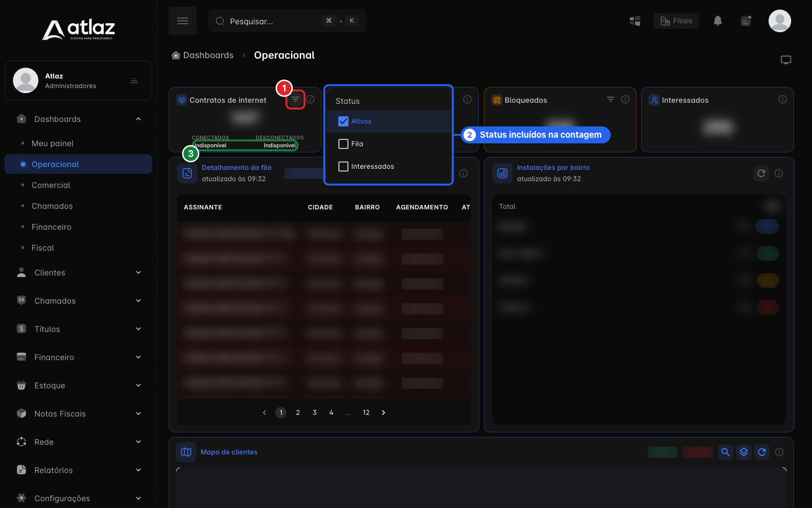This screenshot has width=812, height=508.
Task: Click the Atlaz logo
Action: 78,29
